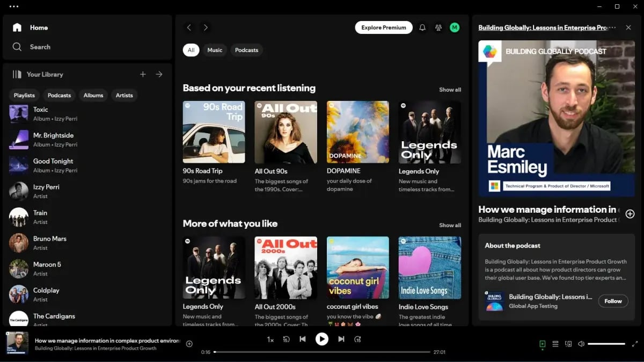644x362 pixels.
Task: Open the Connect to a device icon
Action: tap(568, 344)
